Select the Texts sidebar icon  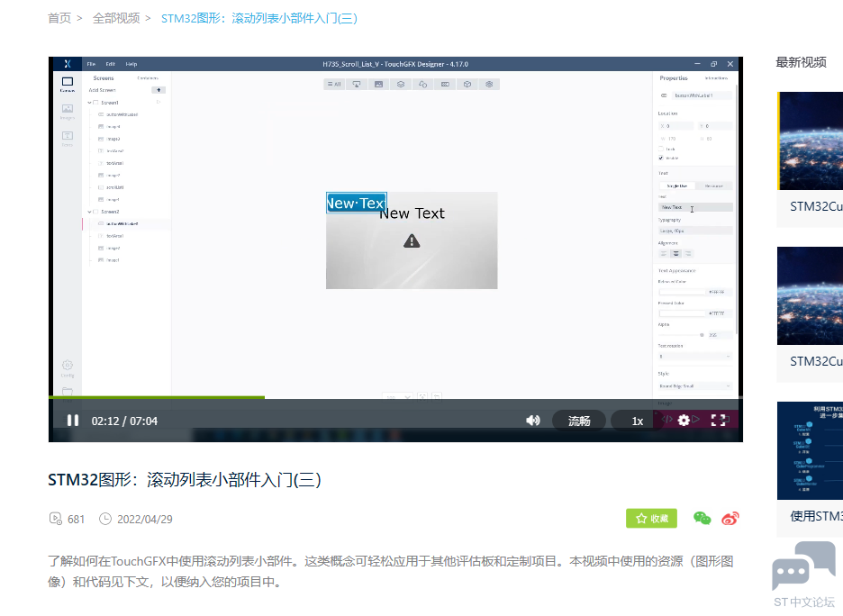[68, 138]
